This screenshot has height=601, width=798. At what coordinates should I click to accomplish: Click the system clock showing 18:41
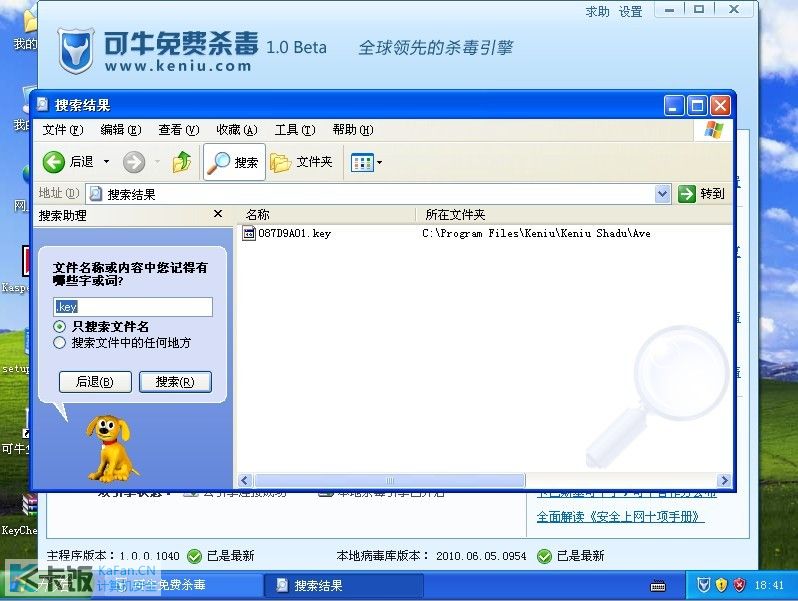click(769, 586)
